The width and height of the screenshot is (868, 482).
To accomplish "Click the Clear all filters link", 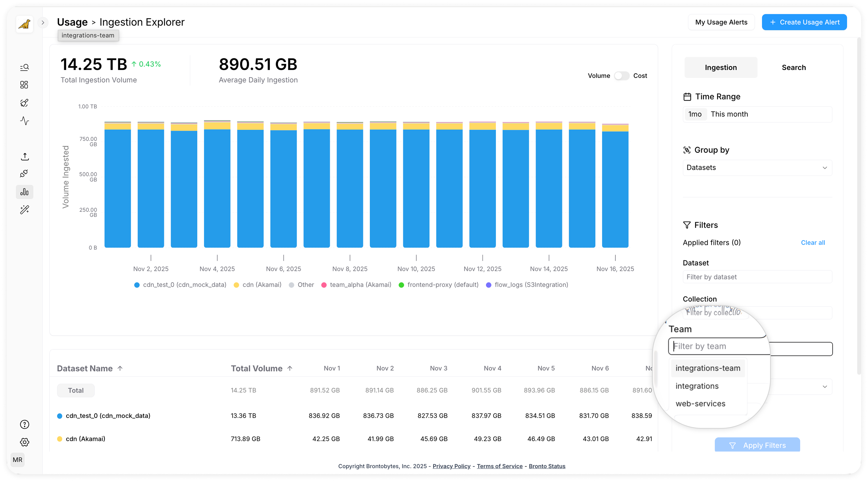I will coord(812,242).
